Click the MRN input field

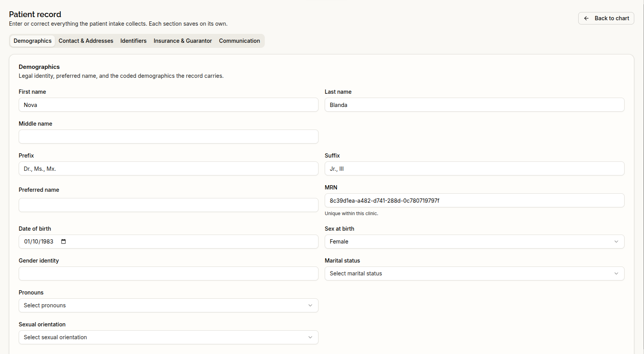point(474,200)
